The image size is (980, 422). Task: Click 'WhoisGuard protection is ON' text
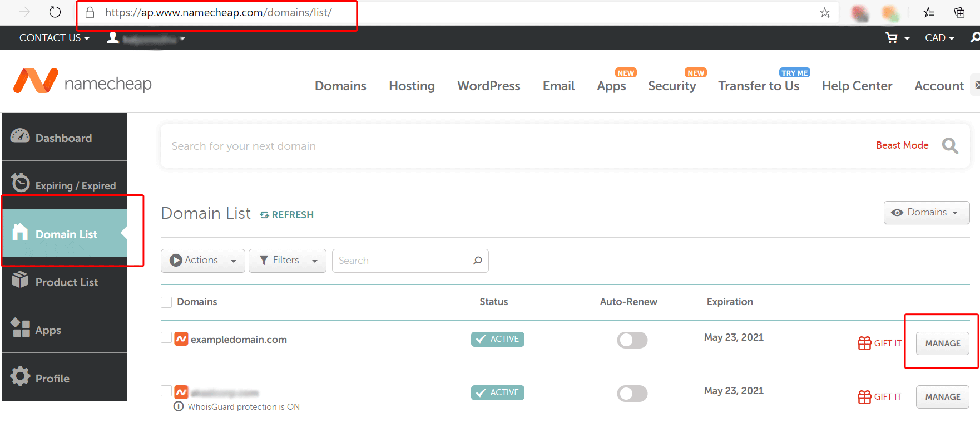(x=244, y=407)
